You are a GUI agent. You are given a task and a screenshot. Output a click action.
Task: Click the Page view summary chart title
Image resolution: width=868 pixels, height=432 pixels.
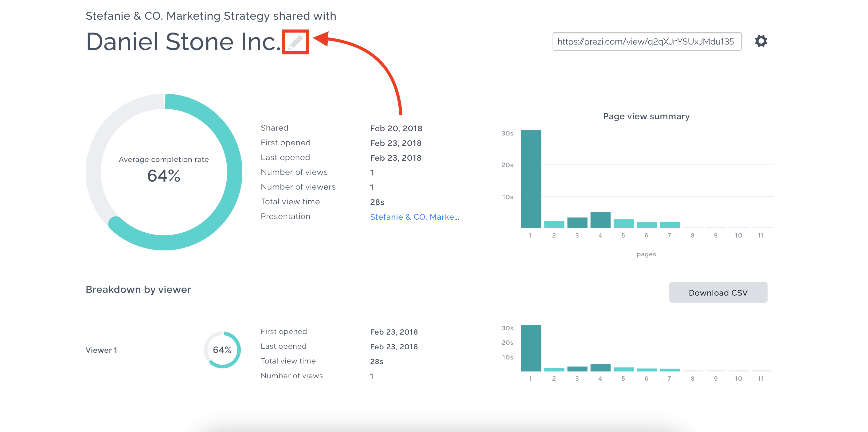pos(646,116)
